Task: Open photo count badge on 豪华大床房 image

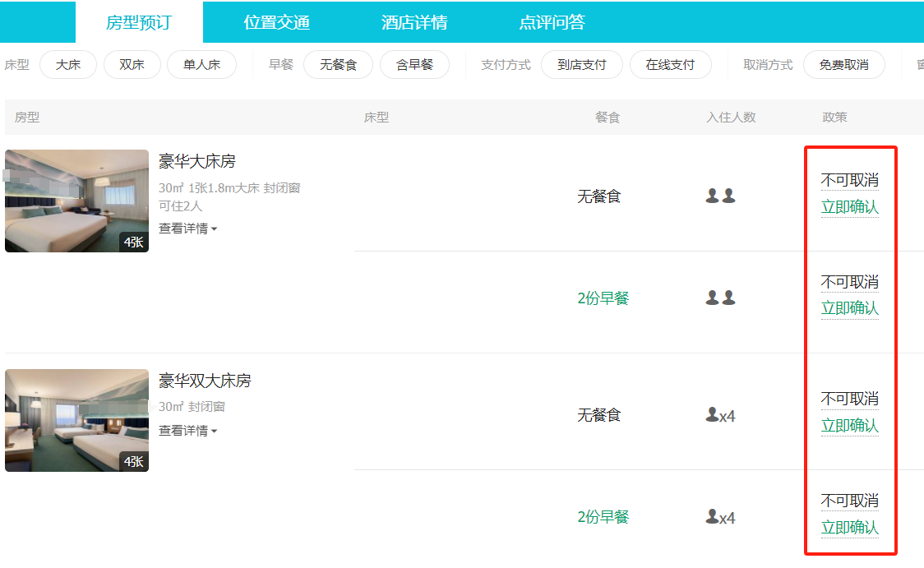Action: coord(133,242)
